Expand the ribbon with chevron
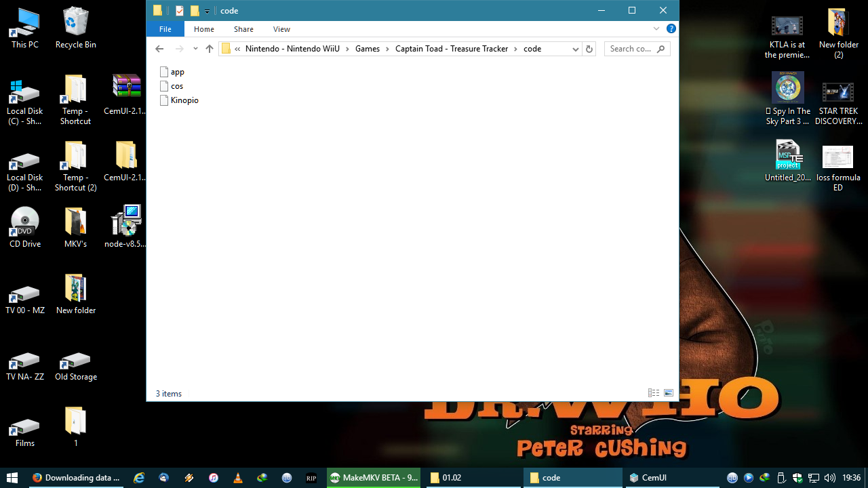 click(656, 28)
